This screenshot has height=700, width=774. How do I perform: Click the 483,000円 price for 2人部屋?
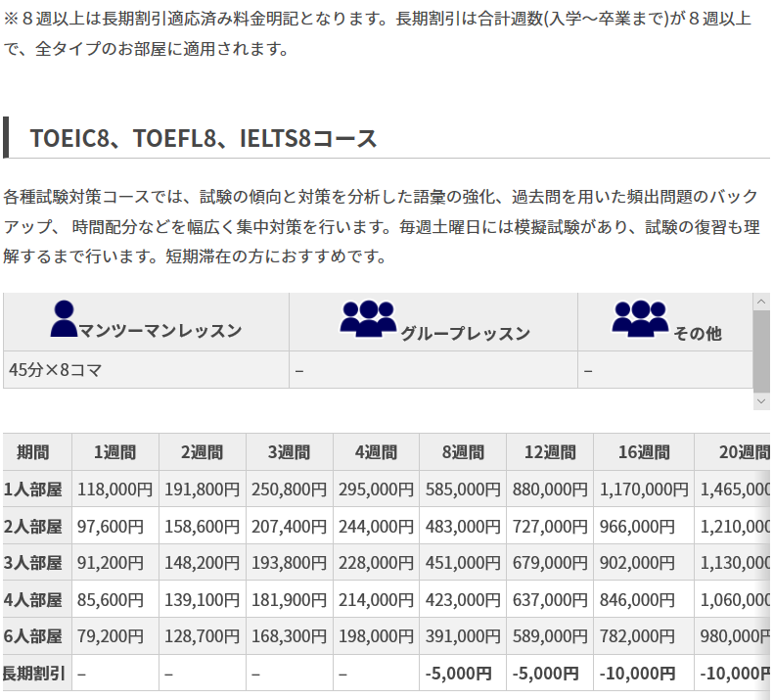(x=463, y=526)
